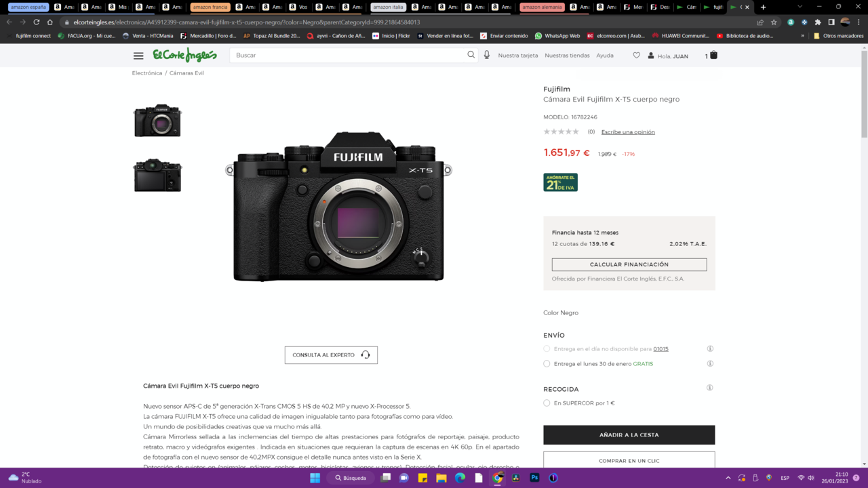Switch to the amazon francia tab group
The height and width of the screenshot is (488, 868).
210,7
